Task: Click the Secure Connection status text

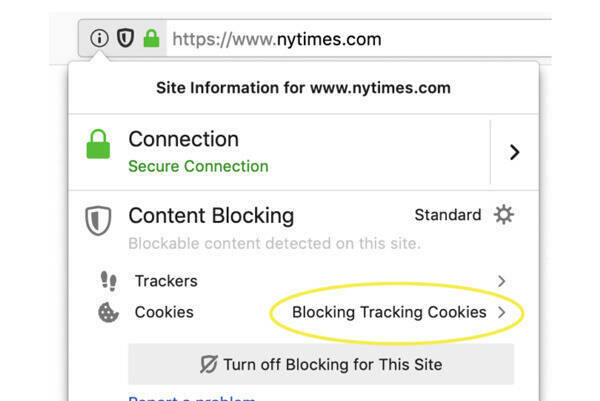Action: tap(198, 166)
